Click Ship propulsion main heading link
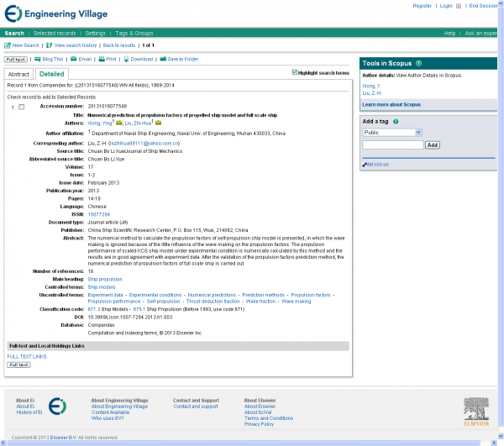This screenshot has width=504, height=446. (105, 279)
